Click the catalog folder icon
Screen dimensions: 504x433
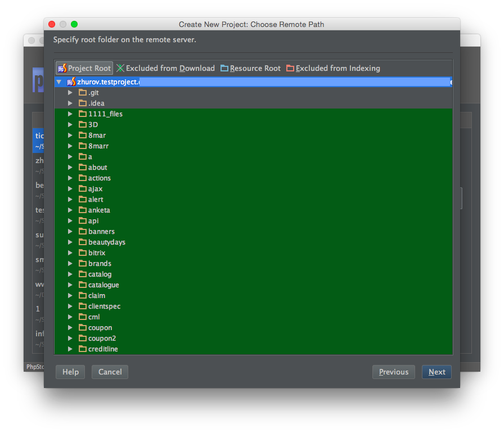pyautogui.click(x=83, y=274)
